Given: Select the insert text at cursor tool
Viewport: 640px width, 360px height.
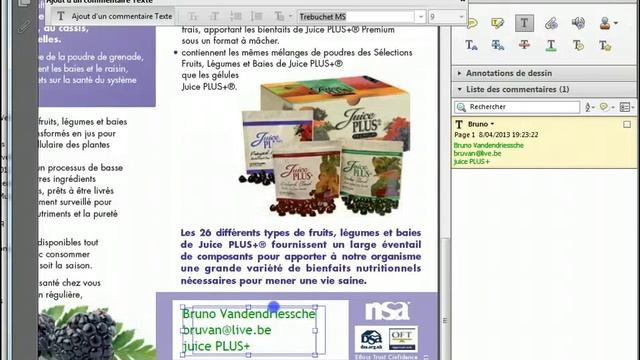Looking at the screenshot, I should click(x=471, y=45).
